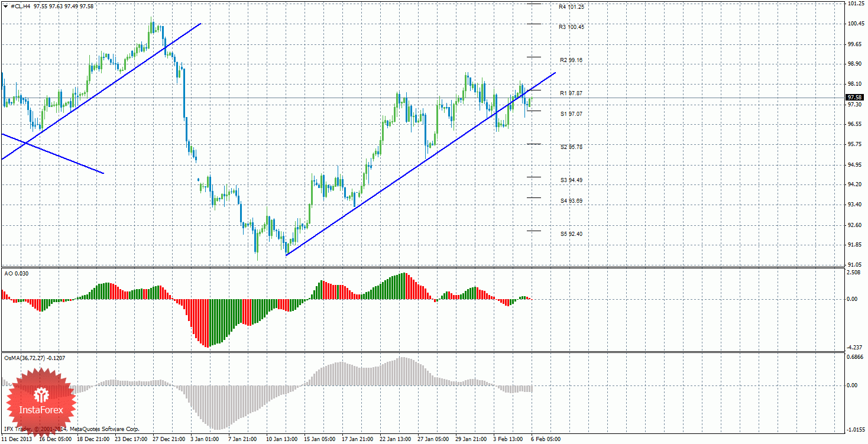This screenshot has width=868, height=444.
Task: Click 94.95 on the price axis
Action: click(x=854, y=164)
